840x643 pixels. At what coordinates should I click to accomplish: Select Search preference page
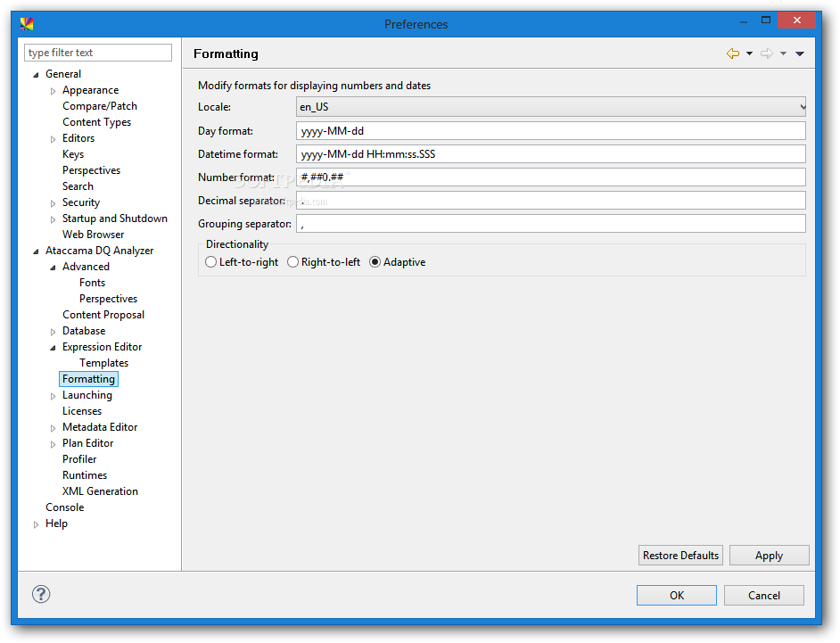[78, 186]
